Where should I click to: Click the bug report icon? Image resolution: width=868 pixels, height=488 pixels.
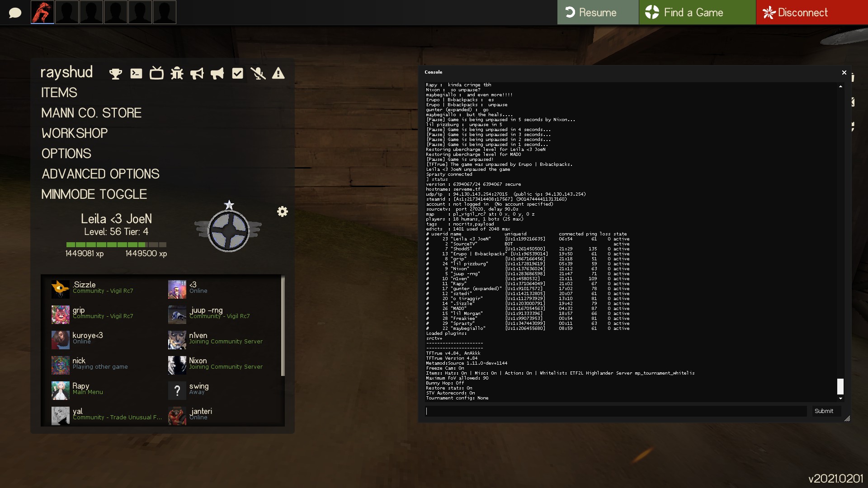177,73
